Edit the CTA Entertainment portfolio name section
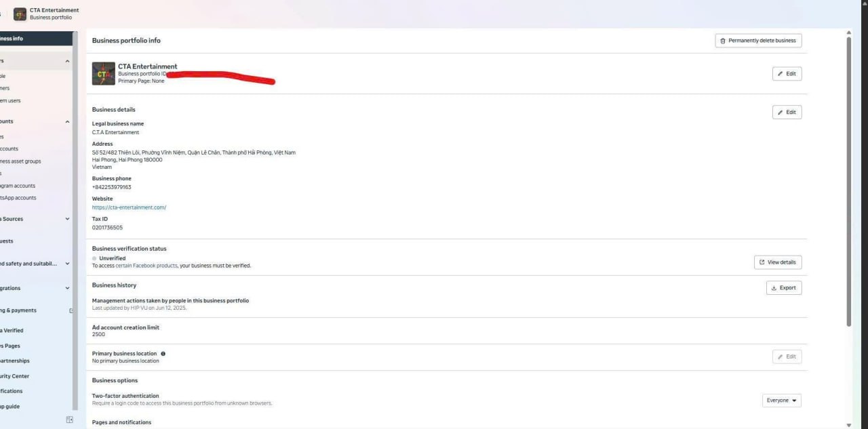 pos(787,73)
